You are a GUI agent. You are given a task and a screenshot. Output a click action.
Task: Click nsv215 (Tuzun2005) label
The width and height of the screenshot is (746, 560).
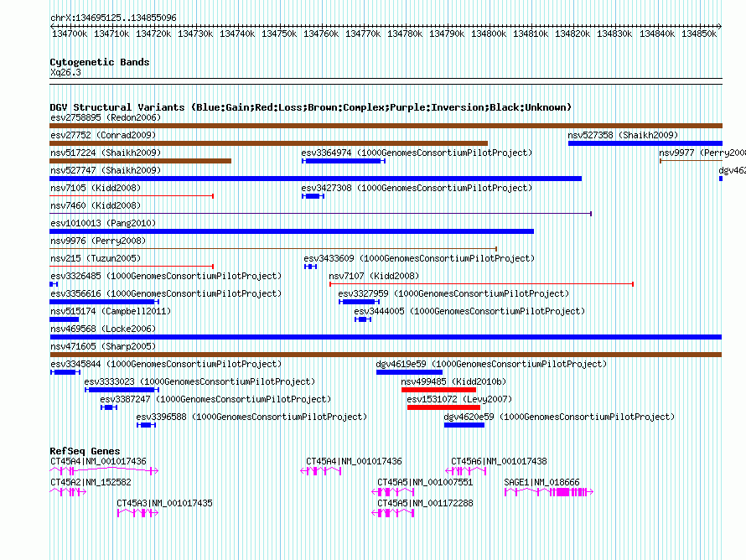click(96, 258)
